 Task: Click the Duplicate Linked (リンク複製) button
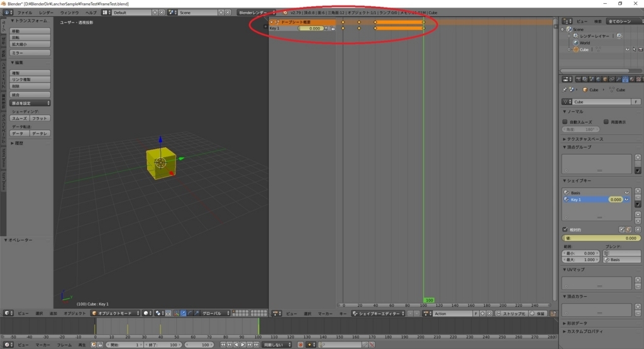pos(30,79)
